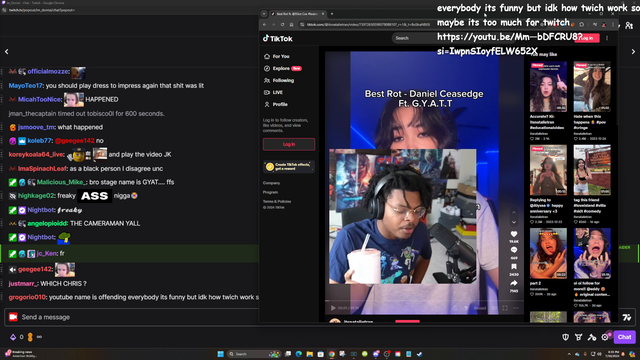Collapse chat with left arrow
The image size is (640, 360).
point(7,52)
